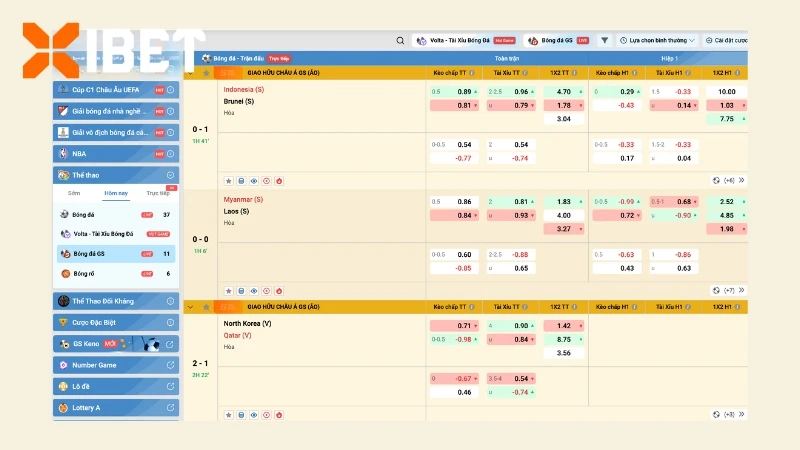This screenshot has height=450, width=800.
Task: Open statistics icon for Myanmar vs Laos
Action: click(x=241, y=291)
